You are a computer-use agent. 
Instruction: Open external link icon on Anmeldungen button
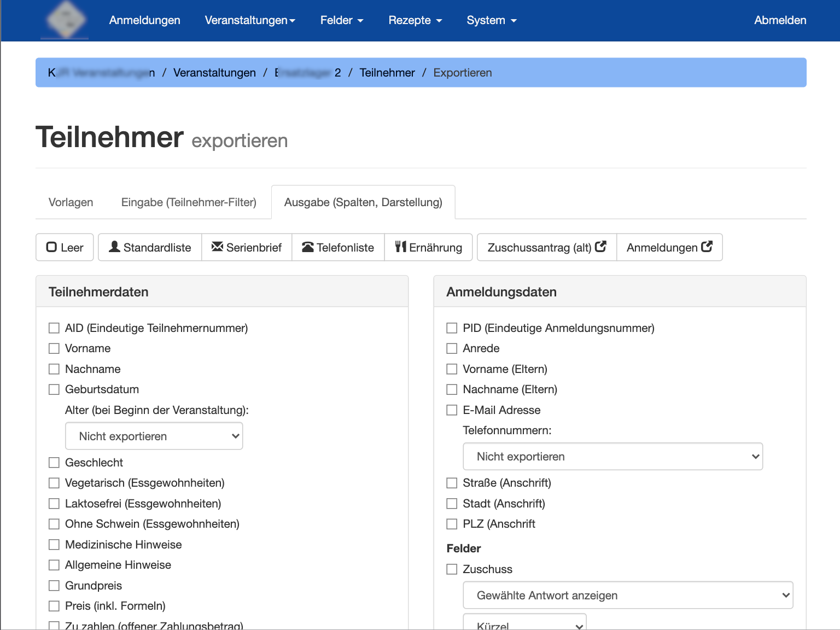coord(707,247)
